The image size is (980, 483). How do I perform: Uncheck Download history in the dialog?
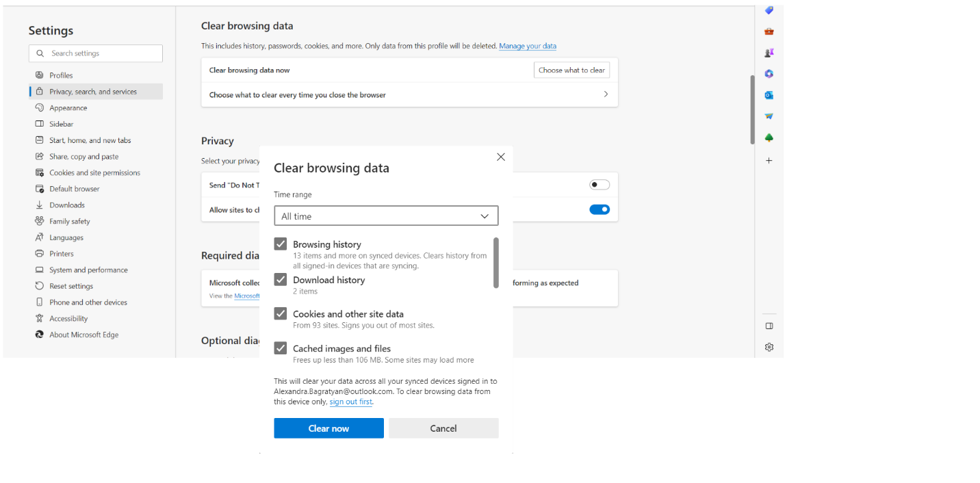pos(280,278)
